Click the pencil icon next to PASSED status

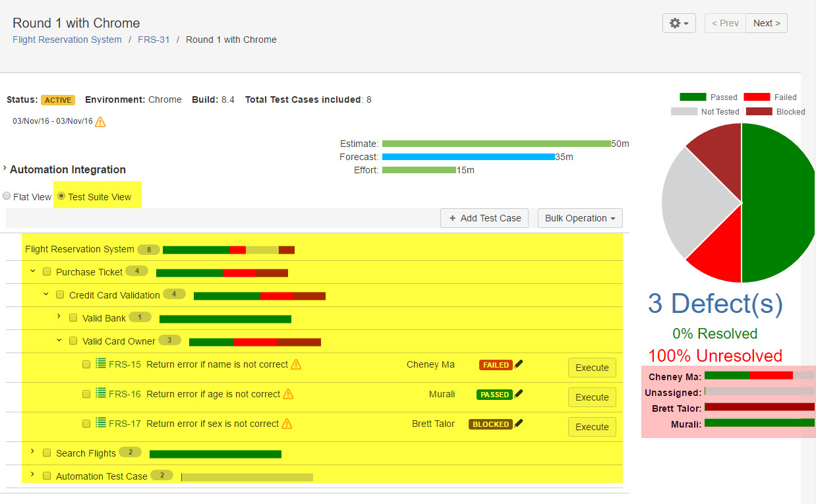point(519,393)
